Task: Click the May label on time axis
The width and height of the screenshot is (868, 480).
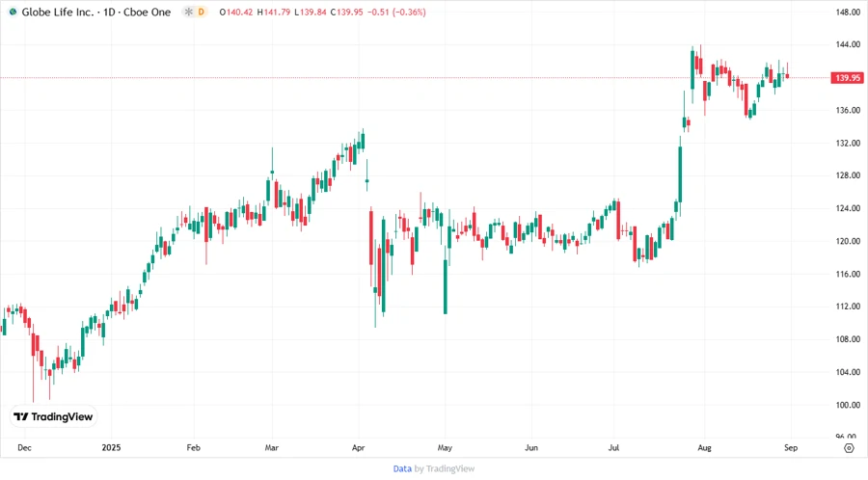Action: click(x=445, y=447)
